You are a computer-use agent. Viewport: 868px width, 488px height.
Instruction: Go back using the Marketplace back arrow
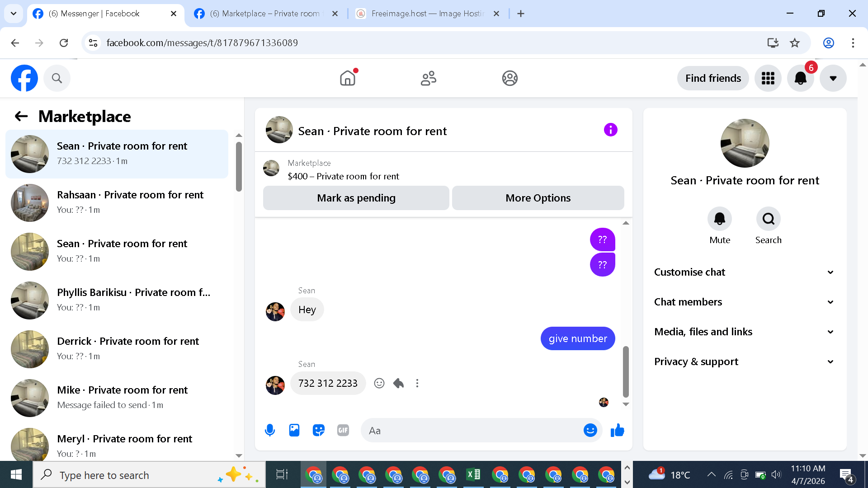coord(21,116)
